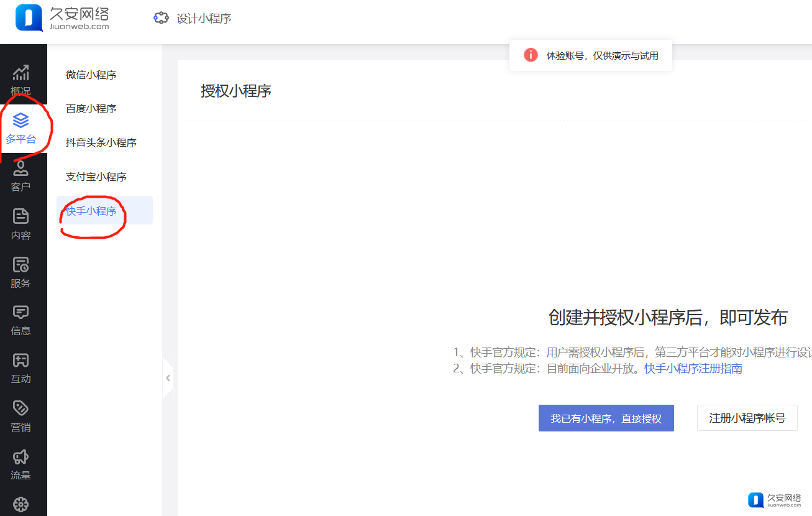Select 支付宝小程序 in the submenu

tap(96, 177)
